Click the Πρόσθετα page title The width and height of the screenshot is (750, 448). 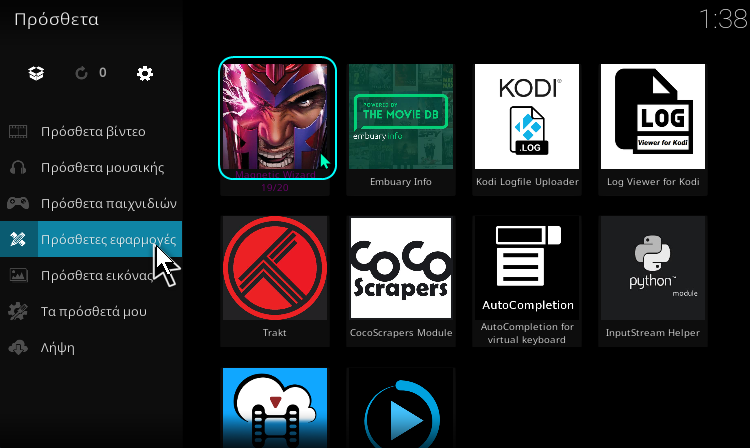[56, 20]
